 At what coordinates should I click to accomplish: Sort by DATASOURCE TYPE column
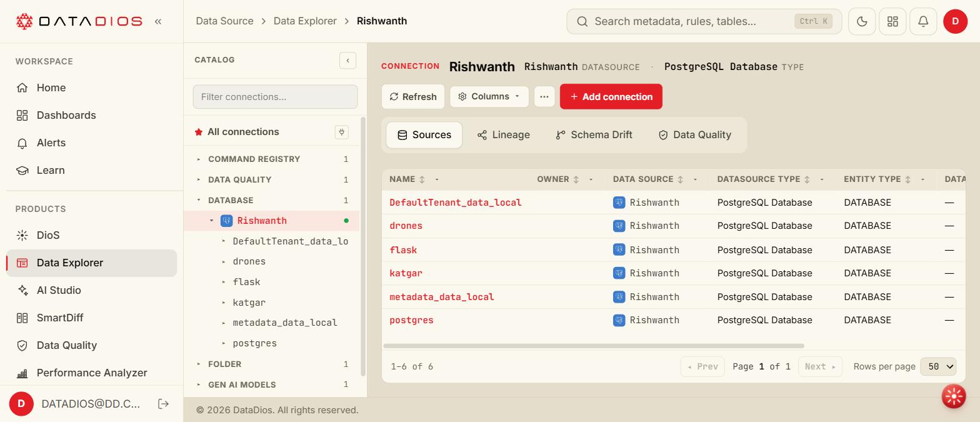tap(807, 179)
